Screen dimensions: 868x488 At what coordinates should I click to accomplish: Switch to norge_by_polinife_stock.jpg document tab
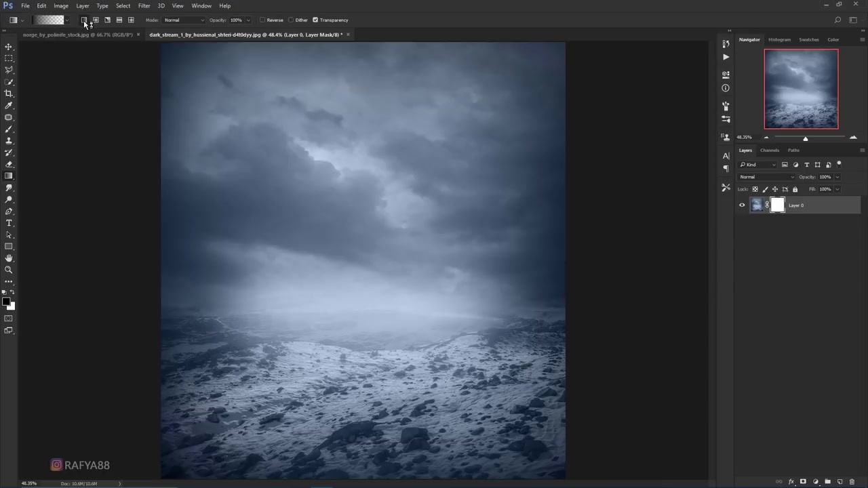pos(77,35)
